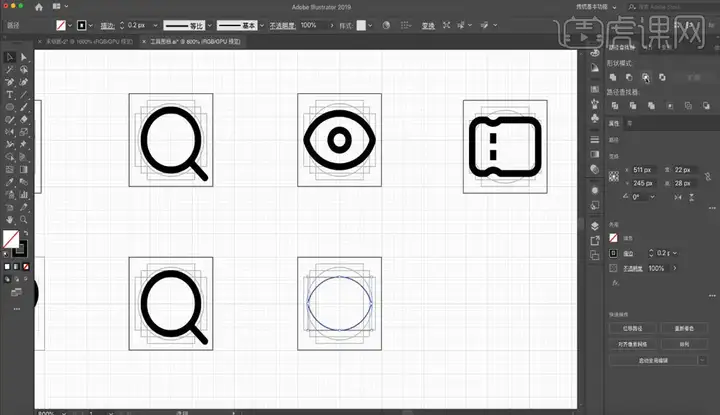Toggle constrain width and height proportions link
720x415 pixels.
(708, 176)
